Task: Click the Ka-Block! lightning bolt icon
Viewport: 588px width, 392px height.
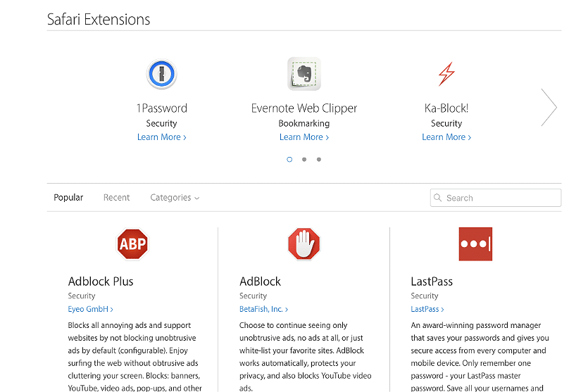Action: [446, 74]
